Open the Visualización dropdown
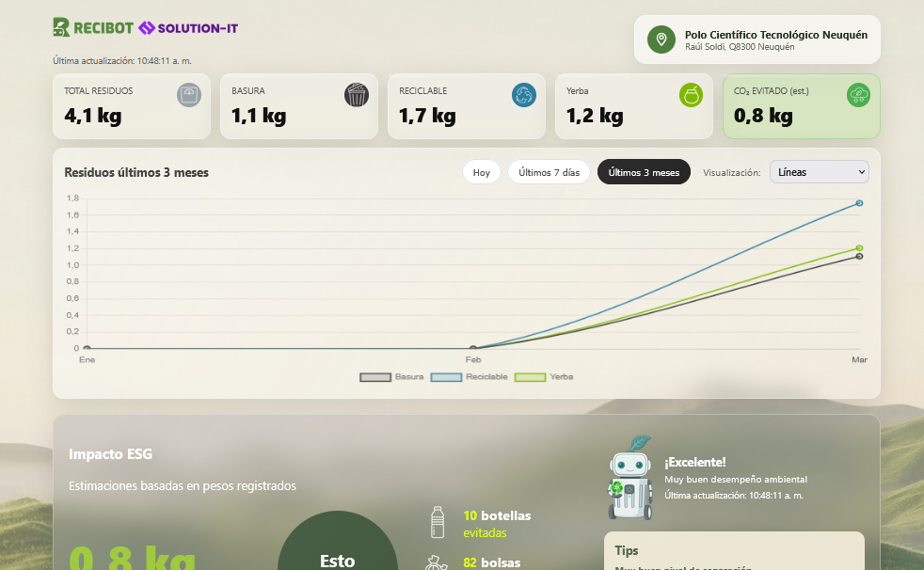 point(819,172)
